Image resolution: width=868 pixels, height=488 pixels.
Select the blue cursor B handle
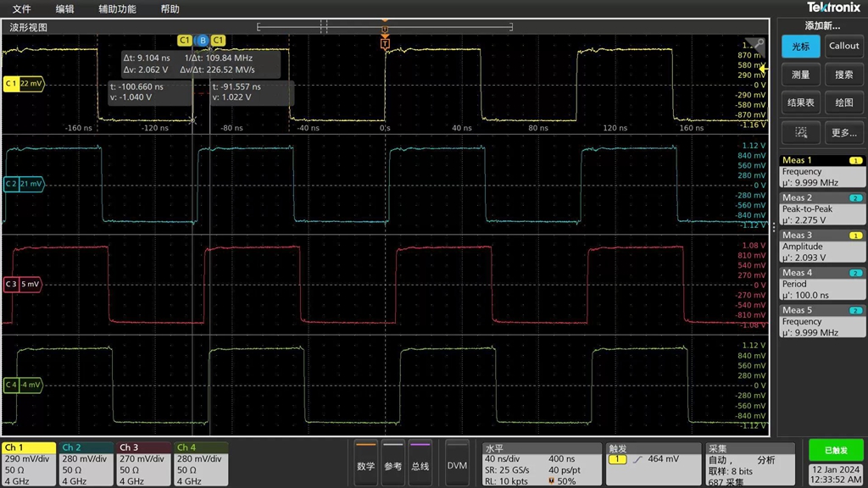202,41
